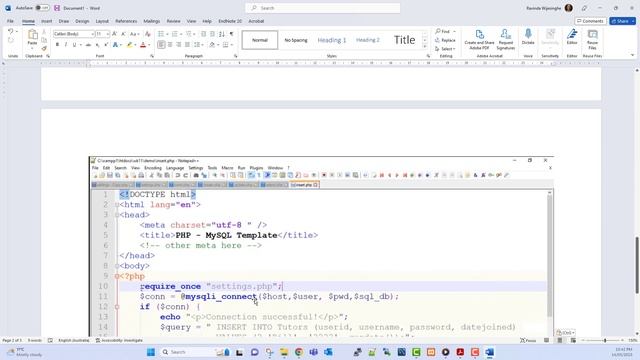Screen dimensions: 640x360
Task: Click English (Australia) language in status bar
Action: pos(73,340)
